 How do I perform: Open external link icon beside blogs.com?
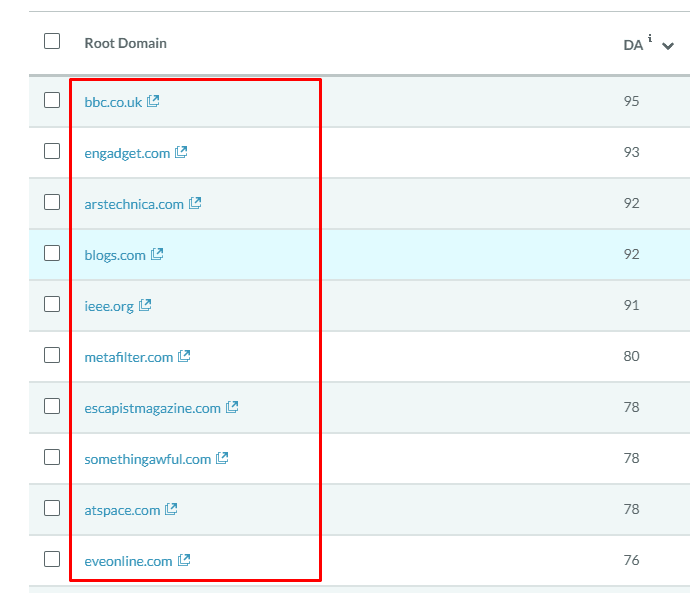[x=157, y=254]
